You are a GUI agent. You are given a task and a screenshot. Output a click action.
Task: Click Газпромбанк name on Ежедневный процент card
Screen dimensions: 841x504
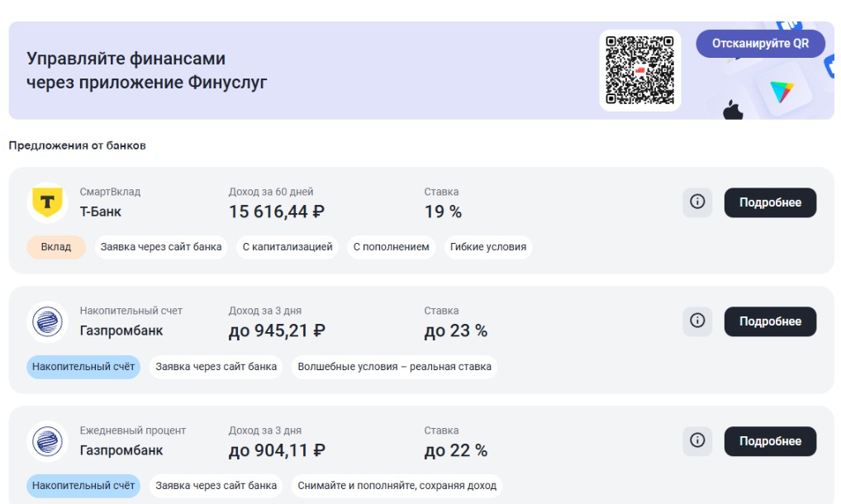[121, 450]
